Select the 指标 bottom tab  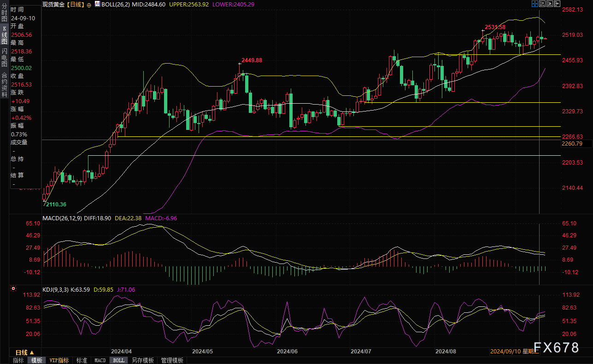click(18, 360)
